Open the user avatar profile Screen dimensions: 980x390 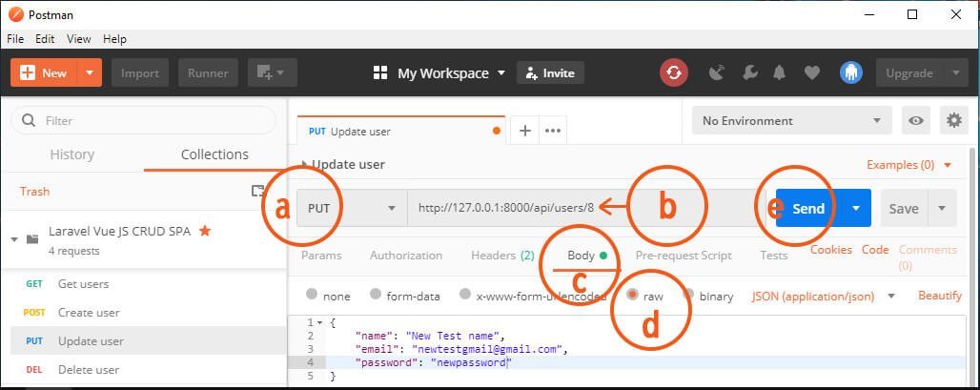pos(851,73)
